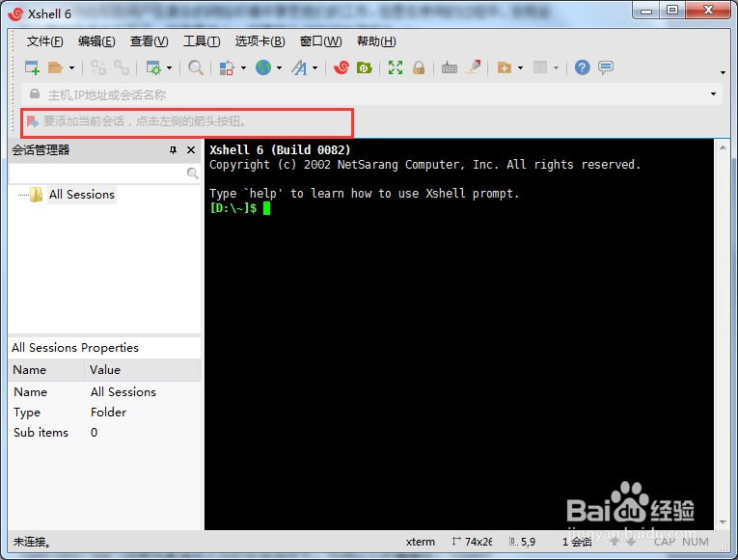Expand the Color scheme dropdown arrow
Viewport: 738px width, 560px height.
pos(243,68)
